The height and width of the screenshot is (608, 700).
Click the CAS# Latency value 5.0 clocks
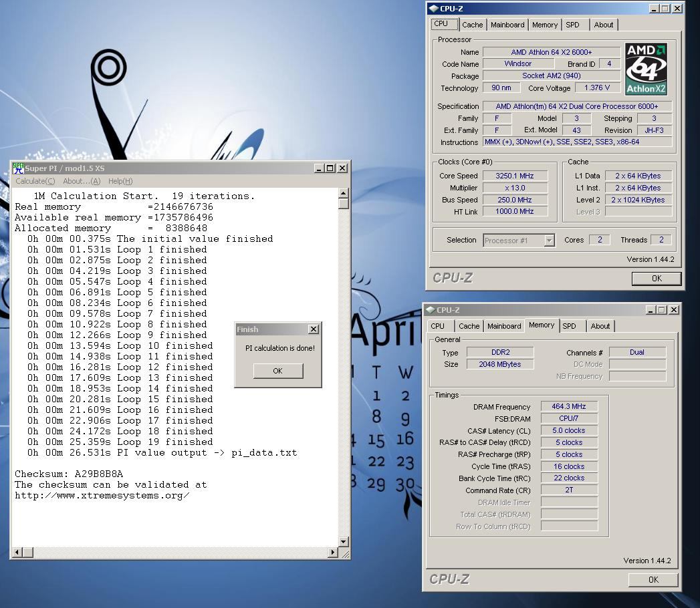[569, 430]
